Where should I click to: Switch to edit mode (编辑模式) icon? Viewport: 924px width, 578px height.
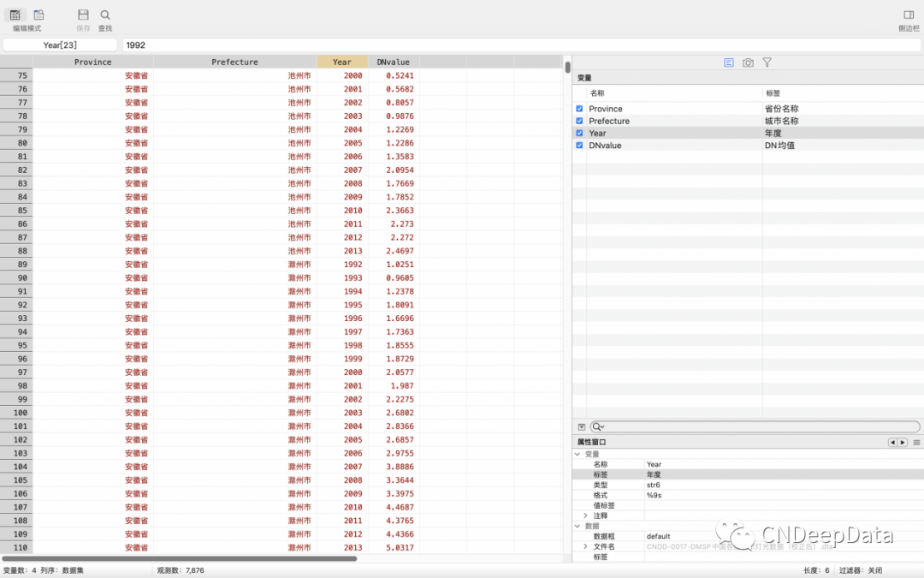point(15,15)
